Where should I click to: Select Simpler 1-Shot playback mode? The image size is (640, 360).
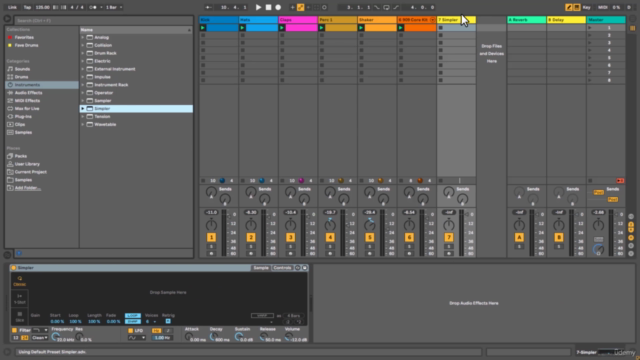tap(19, 298)
